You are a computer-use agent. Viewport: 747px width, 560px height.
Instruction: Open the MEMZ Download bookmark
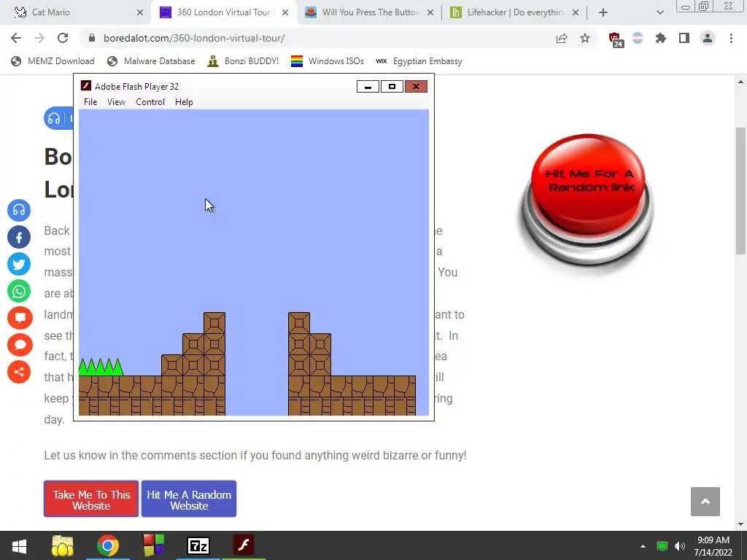click(x=53, y=61)
